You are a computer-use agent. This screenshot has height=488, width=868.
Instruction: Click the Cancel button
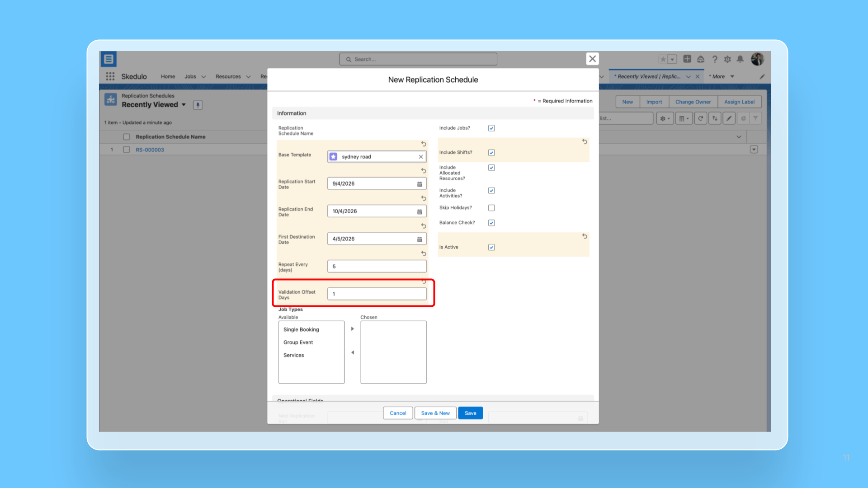(398, 413)
